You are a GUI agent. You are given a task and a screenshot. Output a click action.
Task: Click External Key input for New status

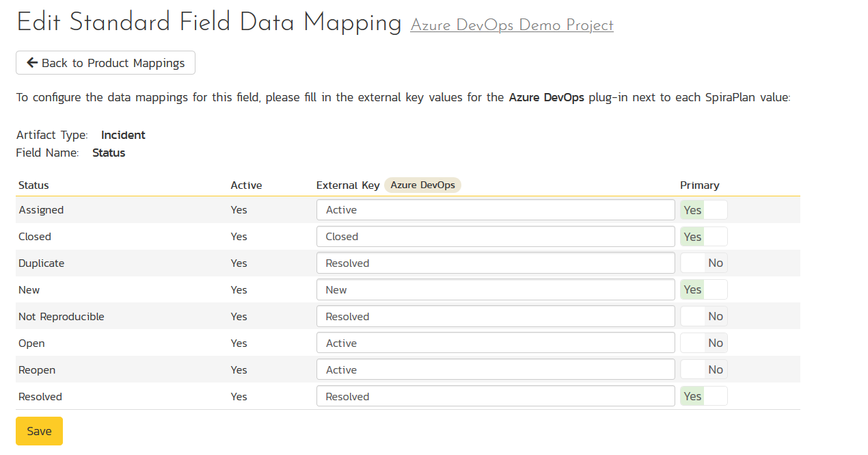495,290
